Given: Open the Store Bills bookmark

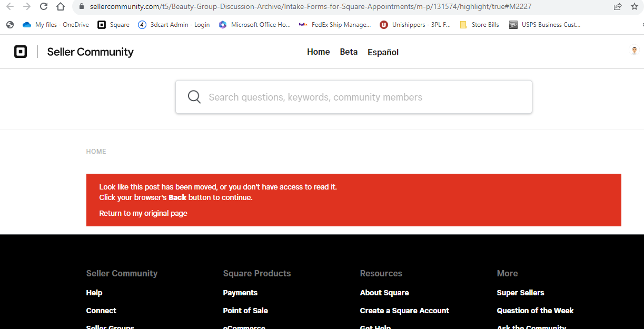Looking at the screenshot, I should [480, 24].
